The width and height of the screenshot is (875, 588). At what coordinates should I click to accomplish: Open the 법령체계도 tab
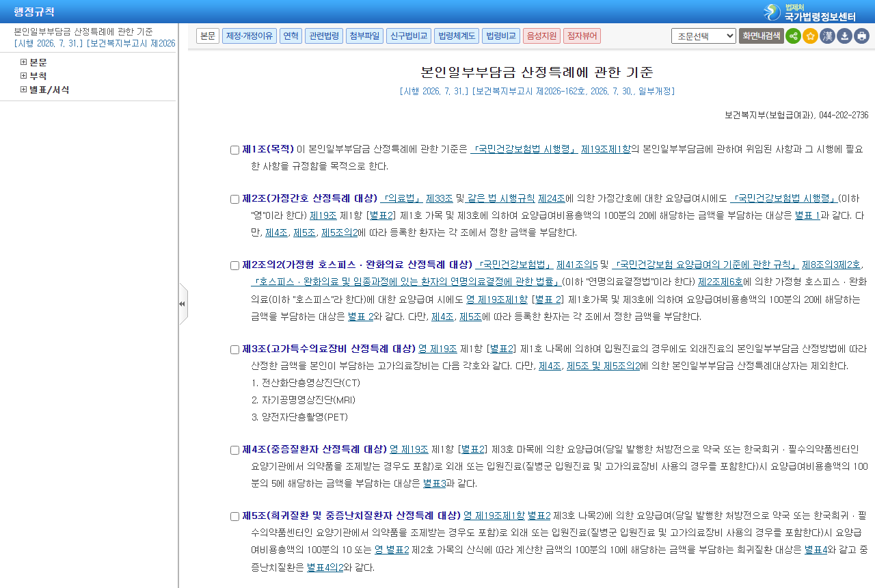click(x=457, y=36)
